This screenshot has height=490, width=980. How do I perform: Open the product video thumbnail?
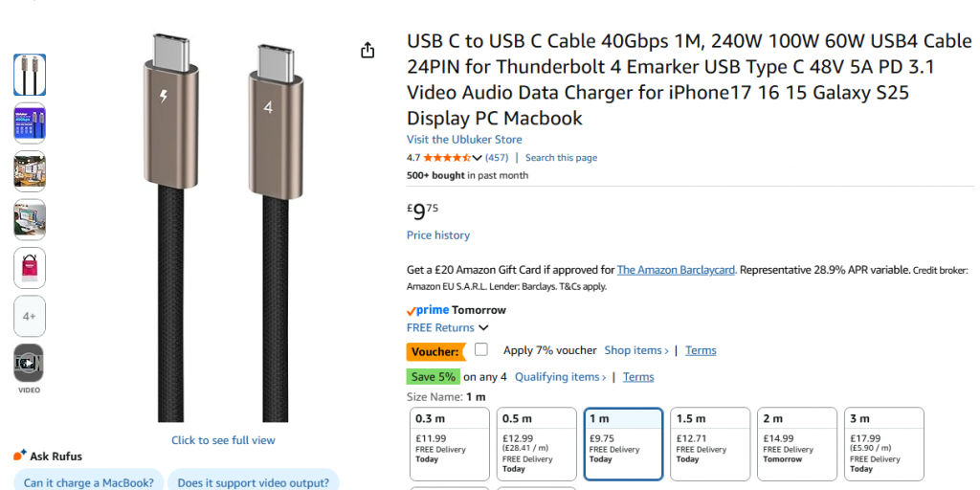(30, 364)
